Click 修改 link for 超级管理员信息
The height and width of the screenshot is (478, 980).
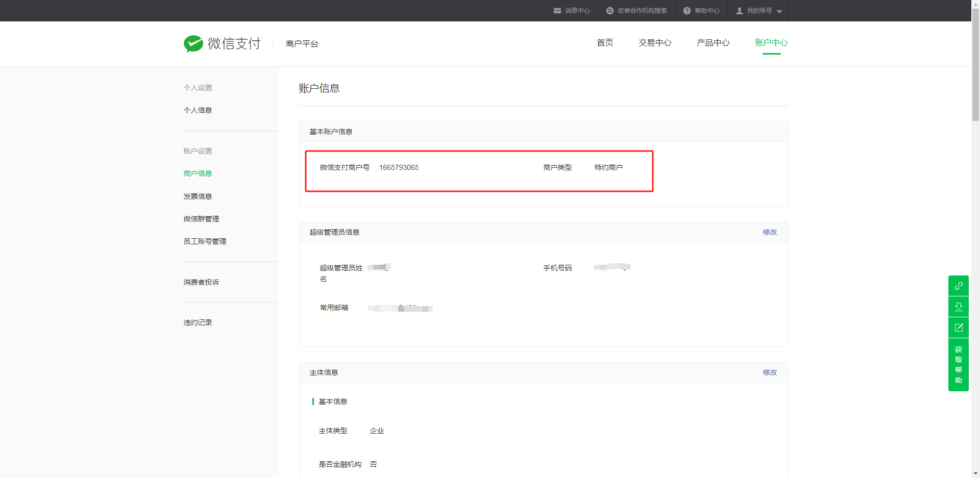(770, 232)
